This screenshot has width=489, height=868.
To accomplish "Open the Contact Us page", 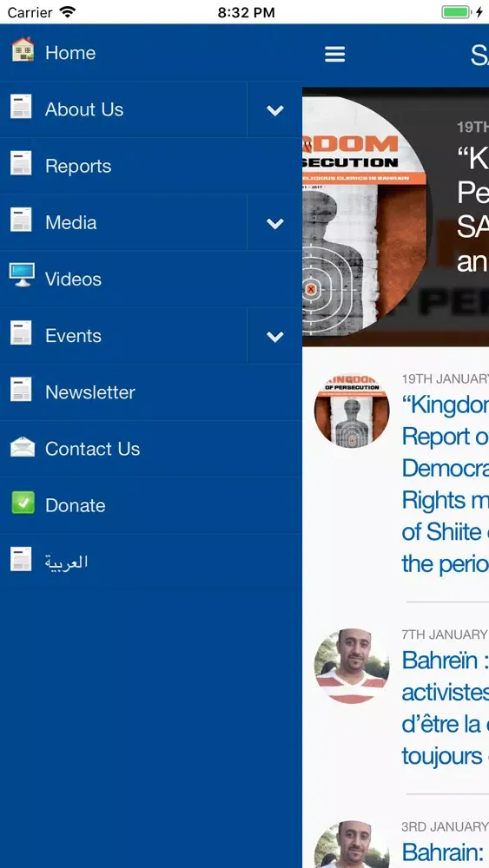I will (x=151, y=449).
